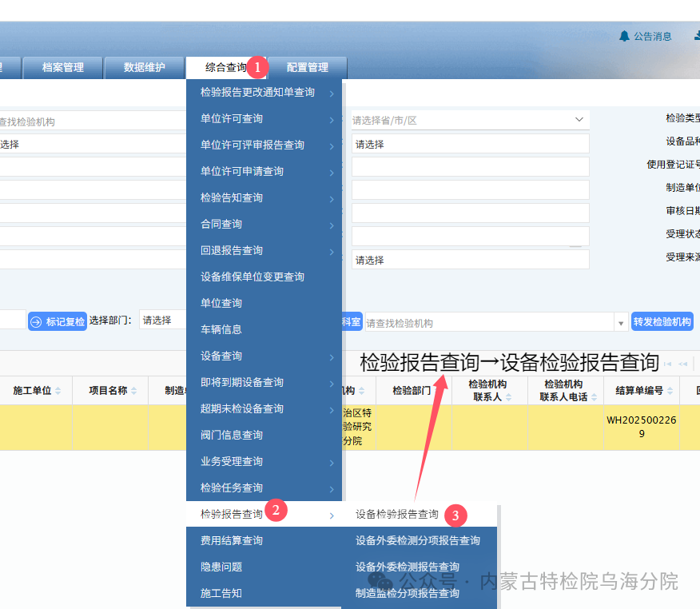
Task: Switch to the 配置管理 tab
Action: pyautogui.click(x=308, y=67)
